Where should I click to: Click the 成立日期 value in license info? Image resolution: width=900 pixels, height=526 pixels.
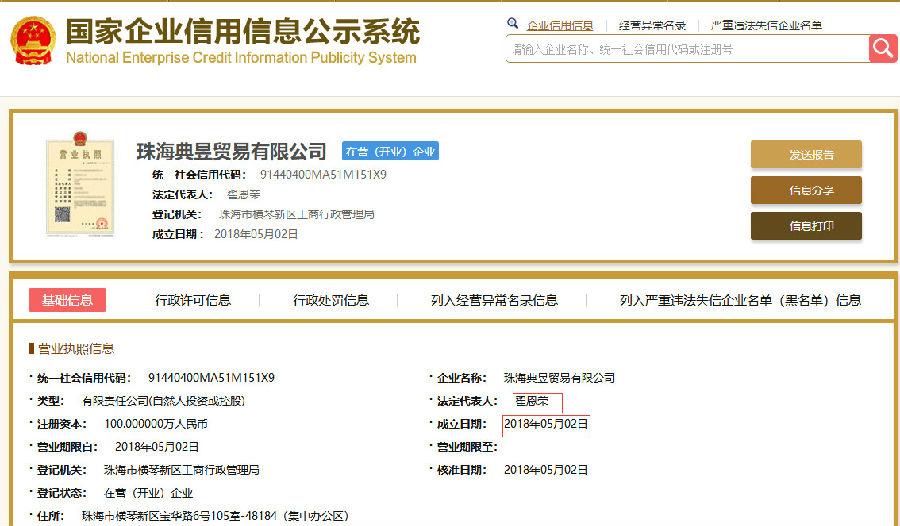point(546,424)
